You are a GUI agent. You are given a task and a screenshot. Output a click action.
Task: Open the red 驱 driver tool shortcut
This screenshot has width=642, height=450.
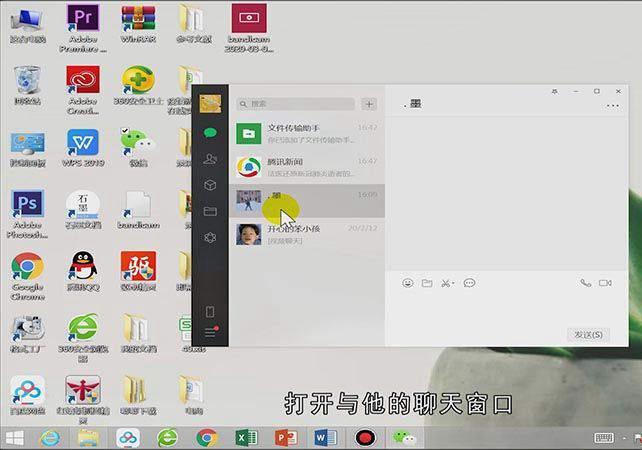[138, 271]
